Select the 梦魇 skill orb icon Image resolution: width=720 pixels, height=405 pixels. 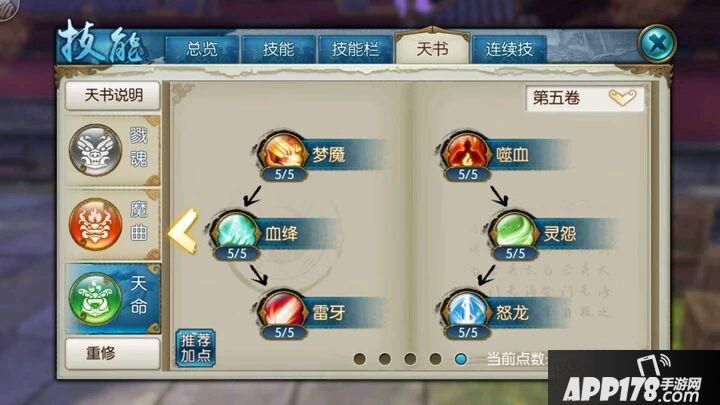[283, 151]
